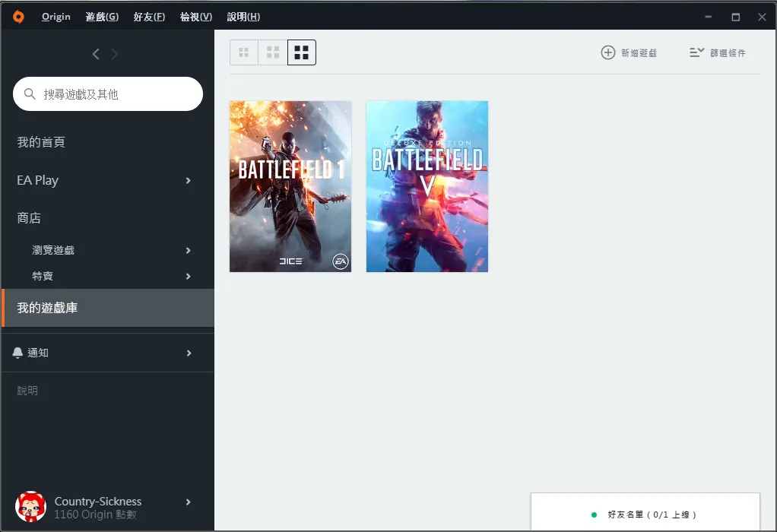Viewport: 777px width, 532px height.
Task: Switch to large tile view
Action: (x=302, y=52)
